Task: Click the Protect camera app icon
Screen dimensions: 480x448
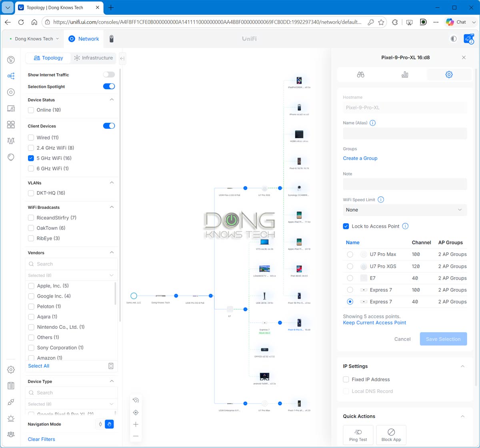Action: click(112, 39)
